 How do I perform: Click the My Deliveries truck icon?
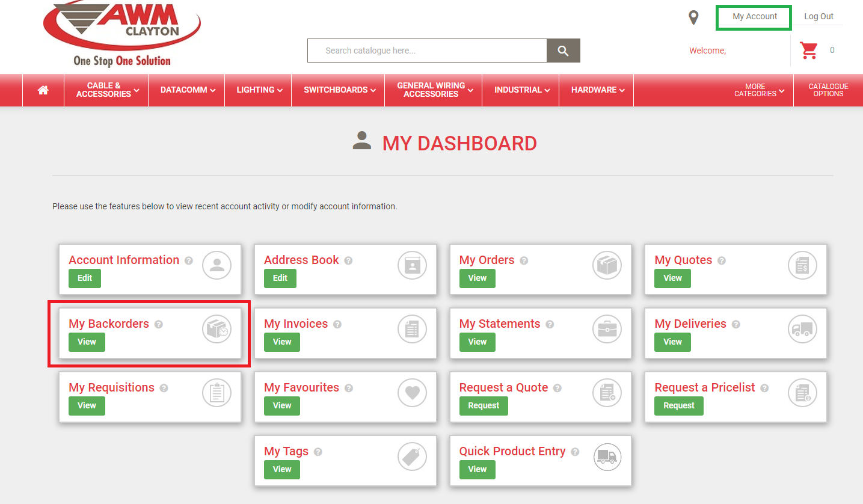pyautogui.click(x=803, y=329)
